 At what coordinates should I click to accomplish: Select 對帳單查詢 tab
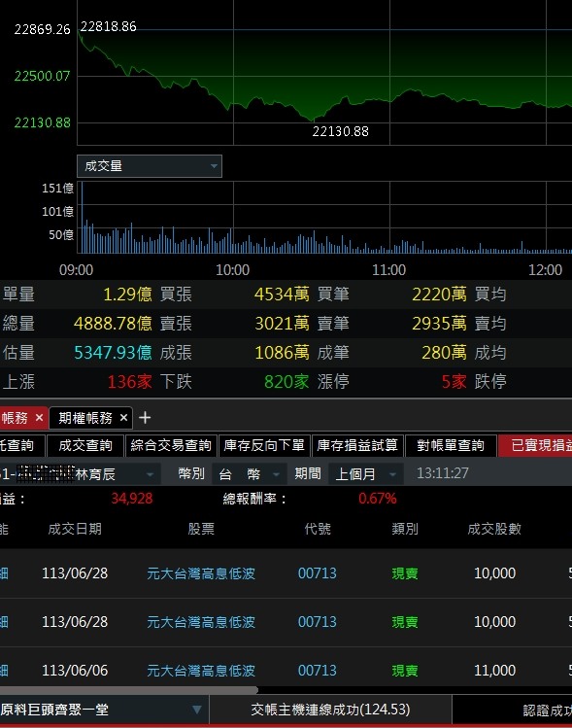pos(451,446)
